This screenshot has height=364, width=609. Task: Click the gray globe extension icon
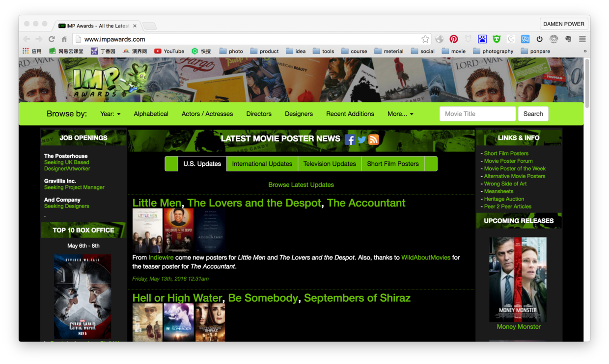coord(440,39)
